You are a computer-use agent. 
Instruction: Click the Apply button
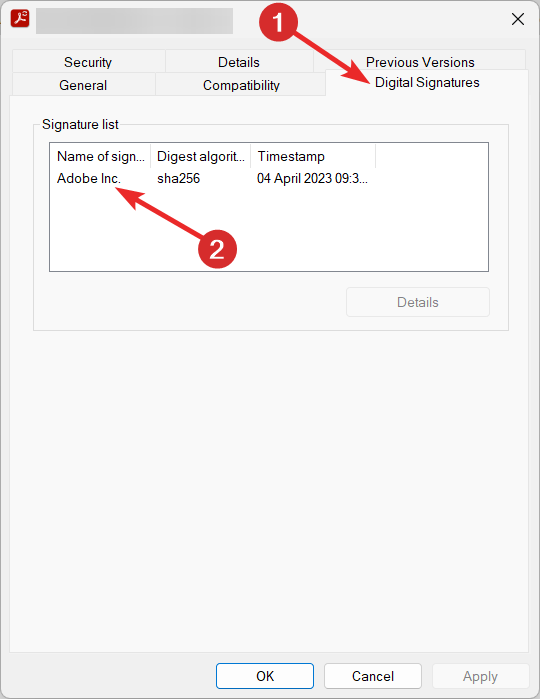480,676
